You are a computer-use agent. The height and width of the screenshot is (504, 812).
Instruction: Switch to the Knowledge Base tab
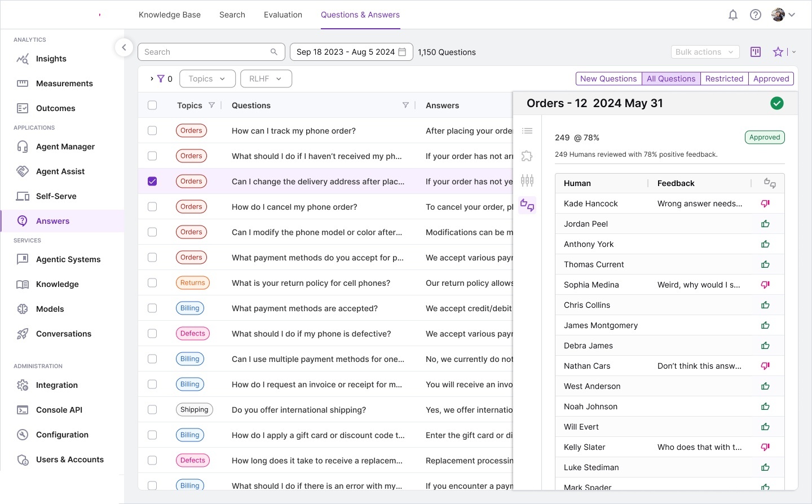pos(170,15)
